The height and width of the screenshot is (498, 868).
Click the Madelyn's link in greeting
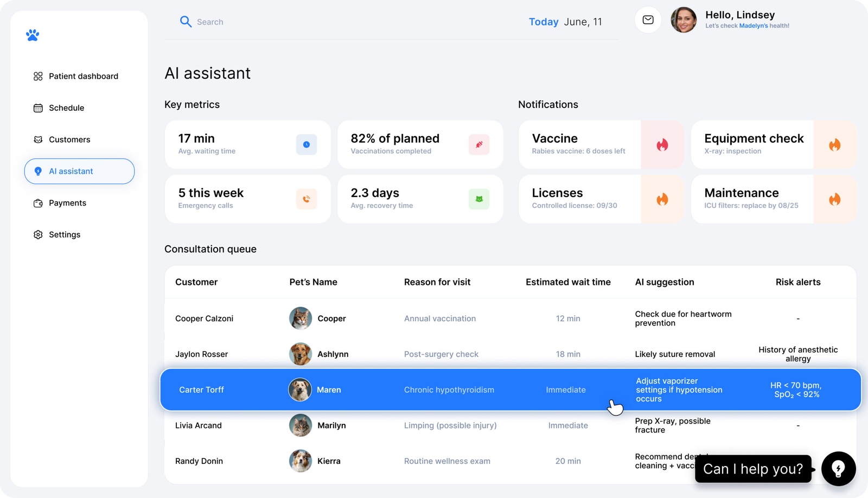[x=753, y=26]
